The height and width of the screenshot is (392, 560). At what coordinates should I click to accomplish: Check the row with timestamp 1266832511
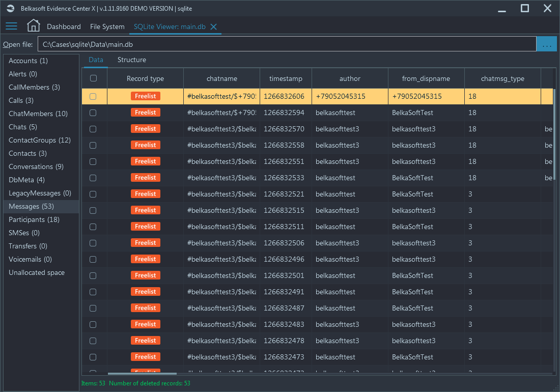point(93,227)
